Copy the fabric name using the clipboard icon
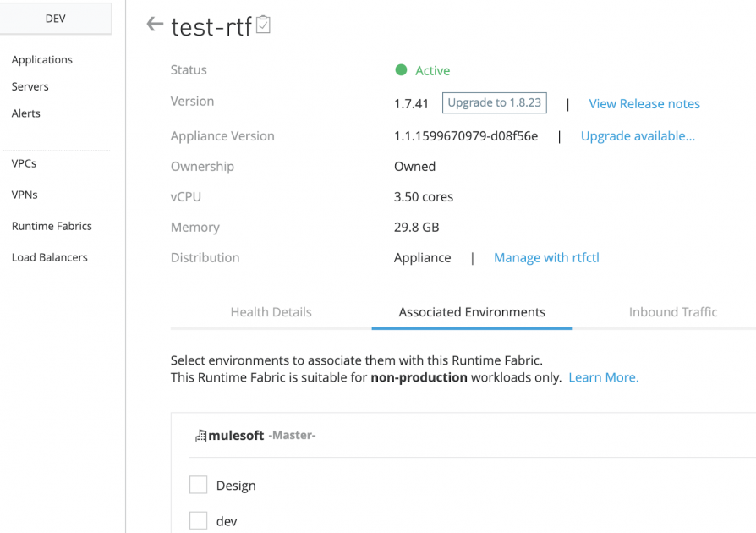 click(x=262, y=25)
